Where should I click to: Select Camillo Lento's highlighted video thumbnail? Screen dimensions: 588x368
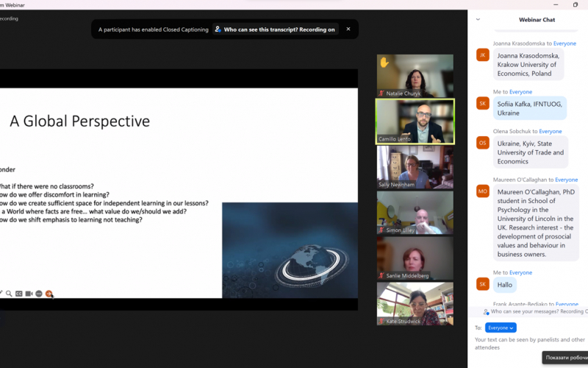tap(415, 121)
